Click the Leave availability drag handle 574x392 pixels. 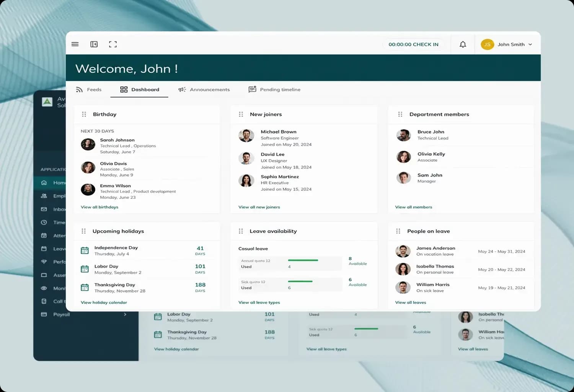pyautogui.click(x=241, y=231)
